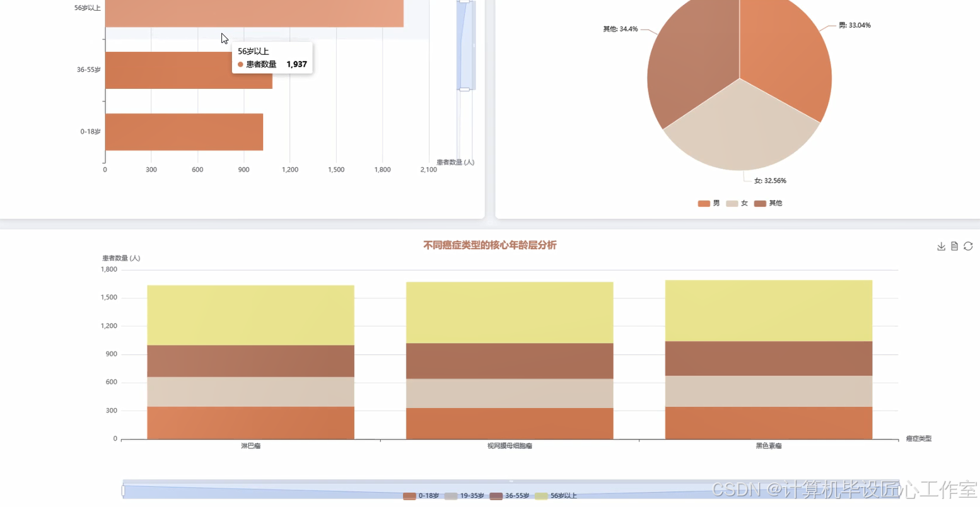Toggle the 男 legend item in pie chart
980x507 pixels.
click(709, 204)
